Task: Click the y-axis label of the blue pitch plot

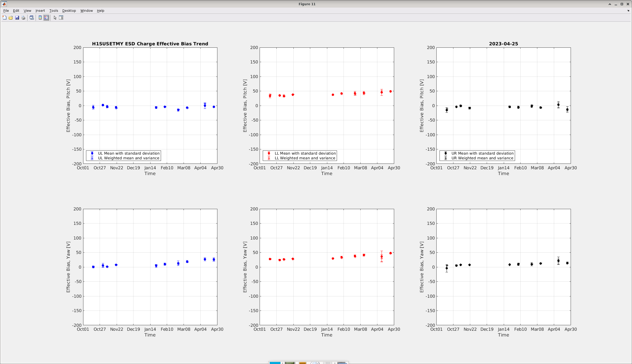Action: pyautogui.click(x=68, y=106)
